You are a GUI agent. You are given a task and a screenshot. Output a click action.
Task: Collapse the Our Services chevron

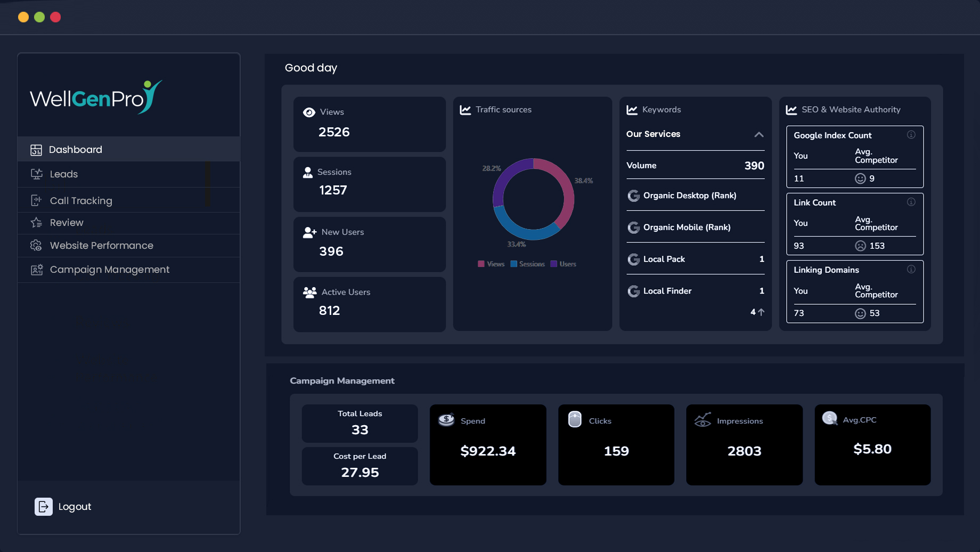759,134
